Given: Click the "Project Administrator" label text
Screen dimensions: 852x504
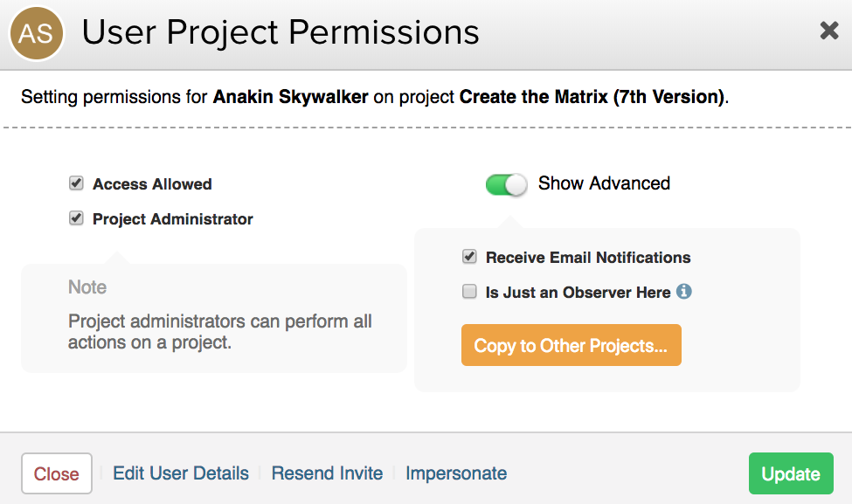Looking at the screenshot, I should [x=173, y=219].
